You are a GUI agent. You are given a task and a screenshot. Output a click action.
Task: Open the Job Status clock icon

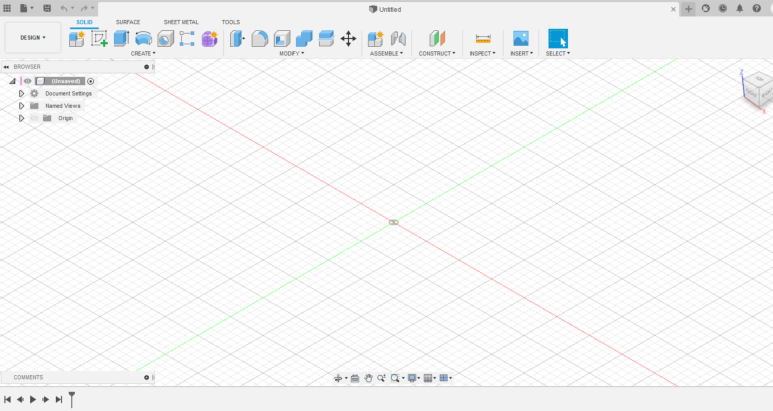(723, 8)
